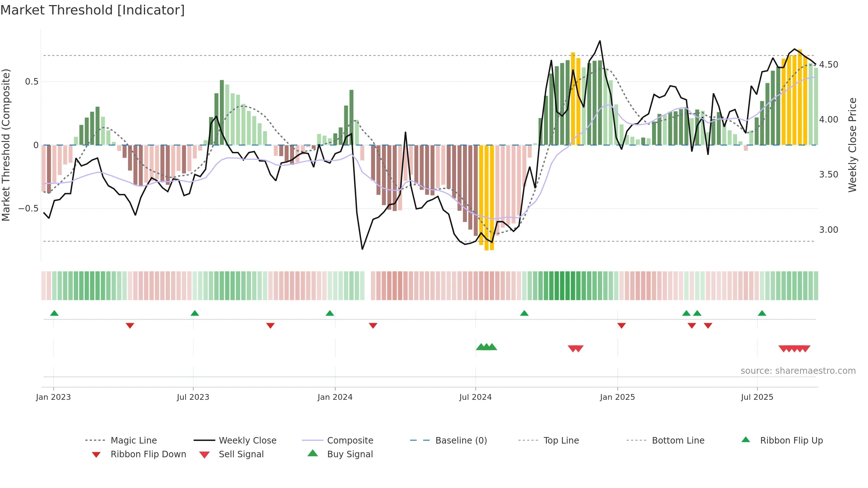Image resolution: width=868 pixels, height=488 pixels.
Task: Toggle the Bottom Line legend entry
Action: (x=665, y=440)
